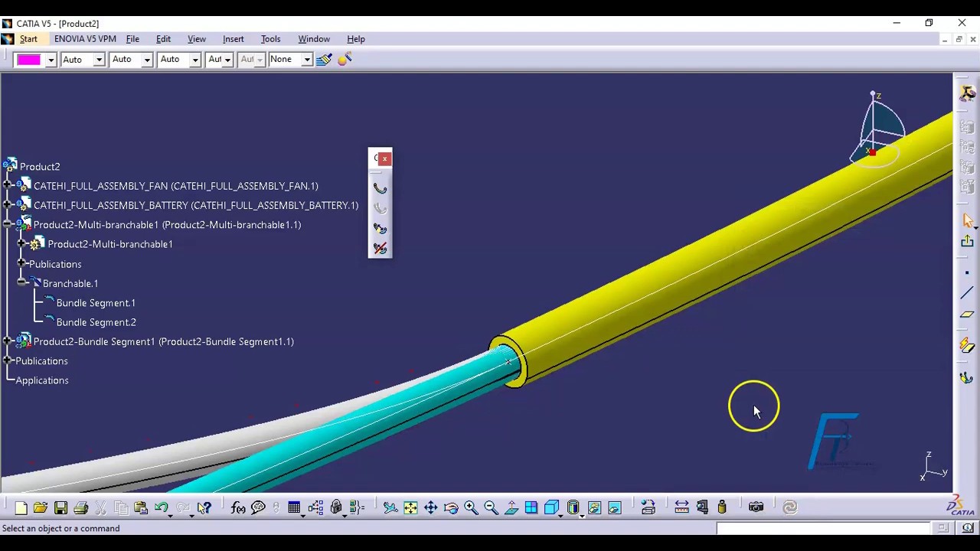Open the Window menu
Image resolution: width=980 pixels, height=551 pixels.
click(314, 39)
